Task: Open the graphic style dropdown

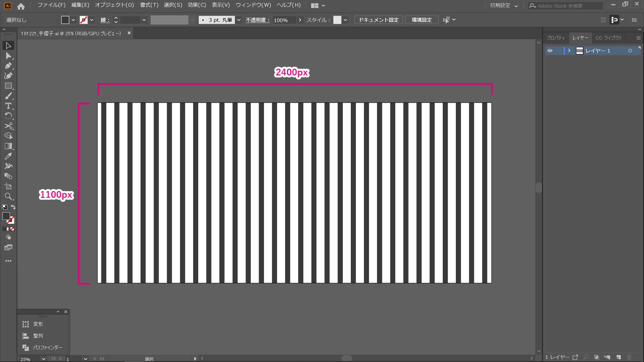Action: pyautogui.click(x=345, y=20)
